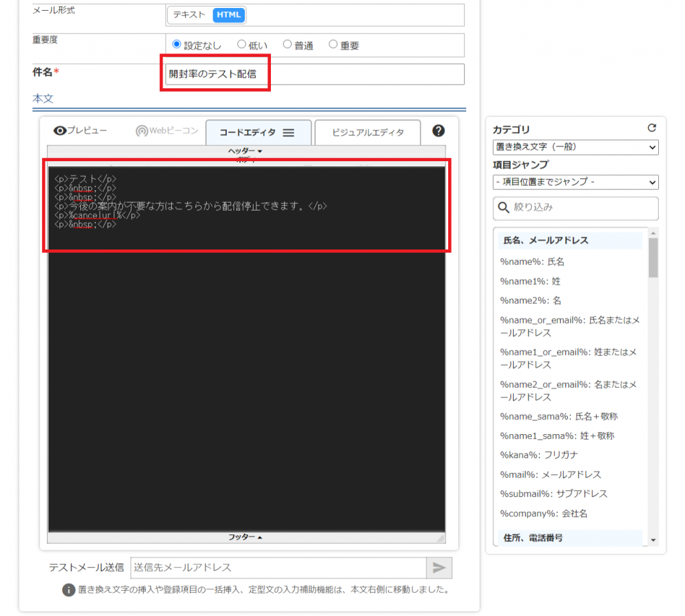The image size is (685, 616).
Task: Click the category refresh icon
Action: [652, 128]
